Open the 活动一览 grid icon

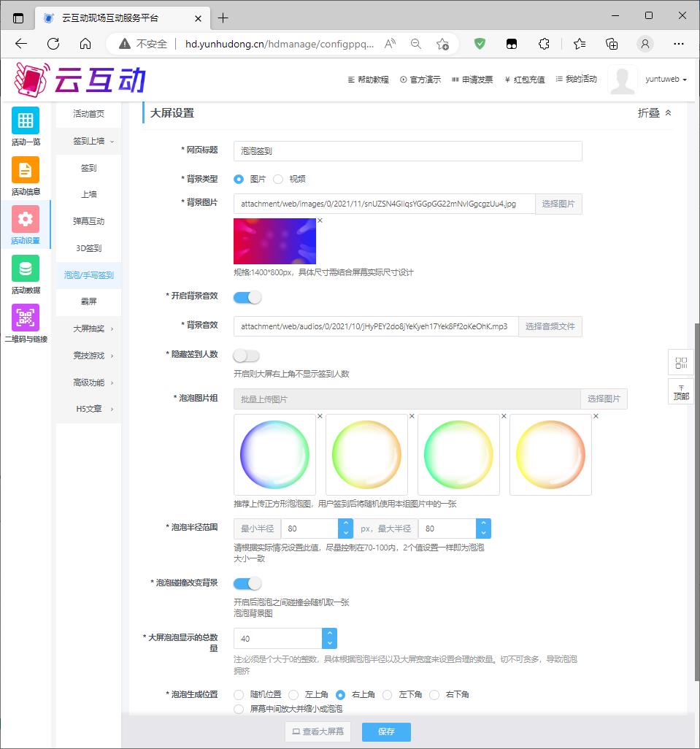(x=26, y=120)
